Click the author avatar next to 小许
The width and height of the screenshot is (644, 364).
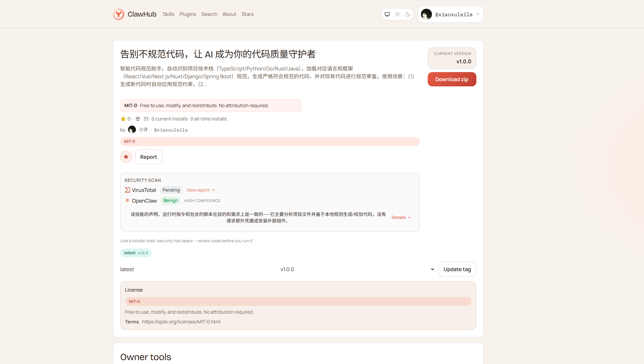[132, 130]
